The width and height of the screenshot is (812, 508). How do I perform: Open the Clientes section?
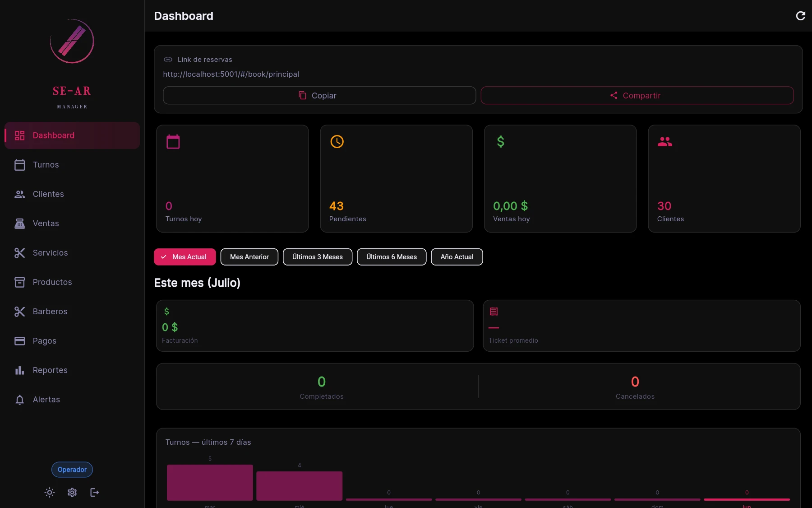(72, 194)
